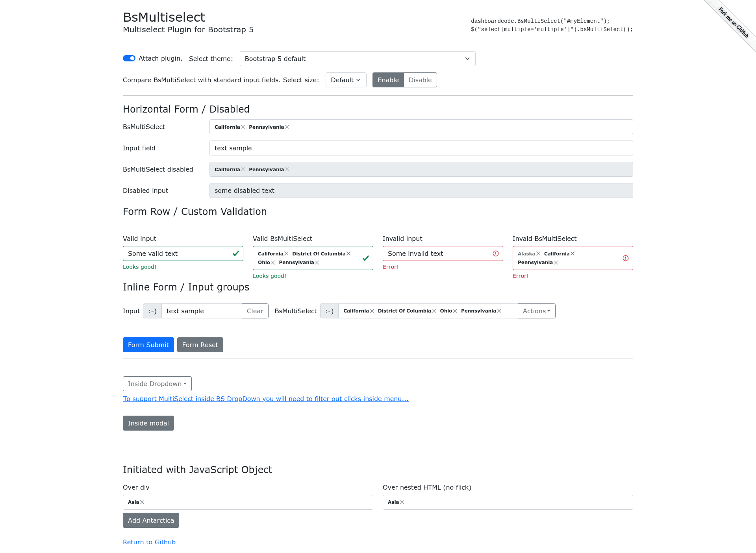The width and height of the screenshot is (756, 553).
Task: Expand the Inside Dropdown button
Action: click(x=157, y=384)
